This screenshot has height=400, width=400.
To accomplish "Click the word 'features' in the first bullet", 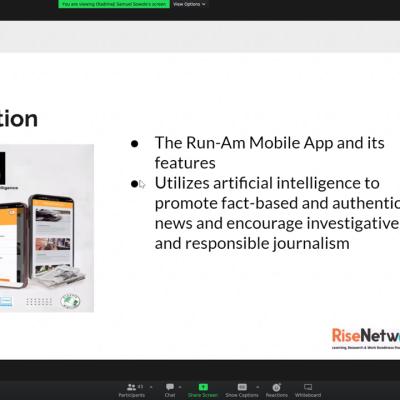I will (x=185, y=163).
